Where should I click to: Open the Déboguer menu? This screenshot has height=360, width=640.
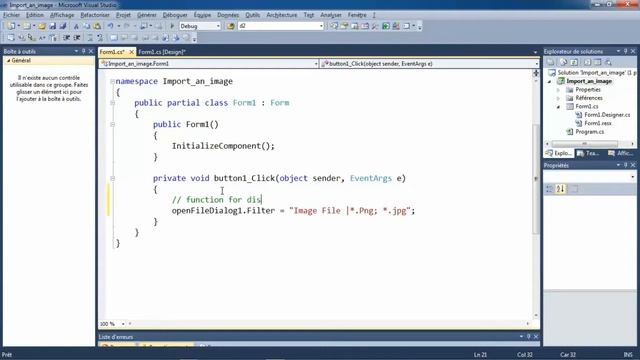tap(175, 15)
